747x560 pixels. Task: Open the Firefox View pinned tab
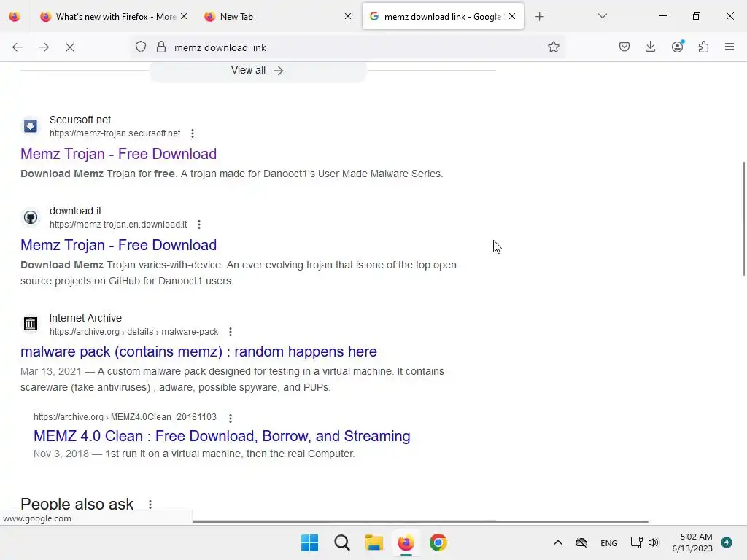pos(15,17)
